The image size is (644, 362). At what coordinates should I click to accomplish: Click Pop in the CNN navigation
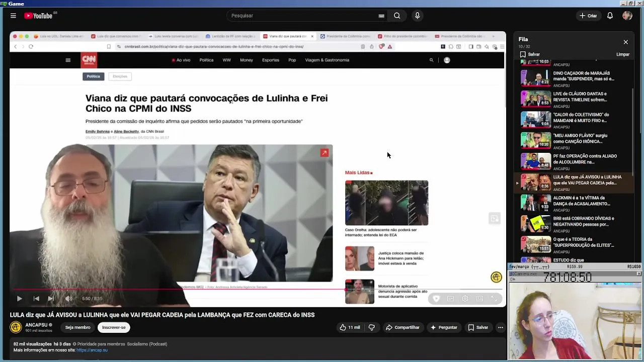point(292,60)
